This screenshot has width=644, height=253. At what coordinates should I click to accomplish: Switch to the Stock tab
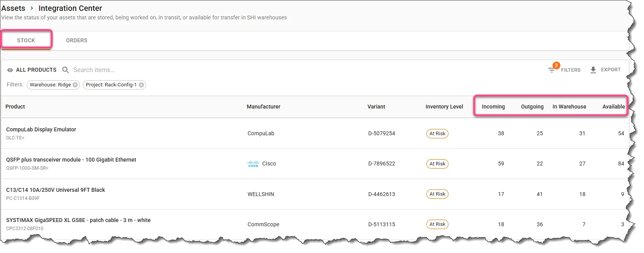click(x=26, y=40)
